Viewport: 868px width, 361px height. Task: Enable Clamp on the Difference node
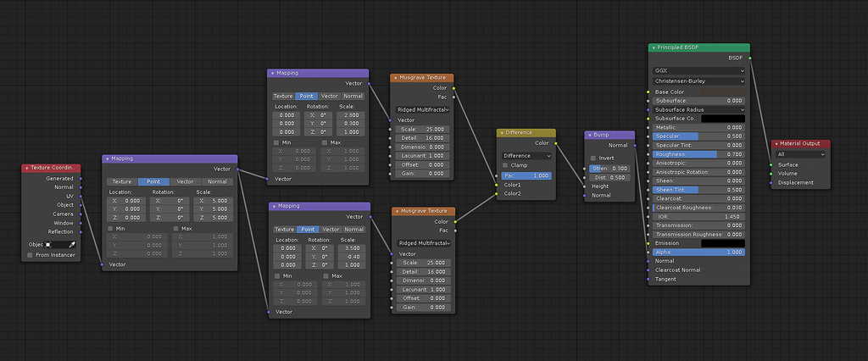click(505, 165)
